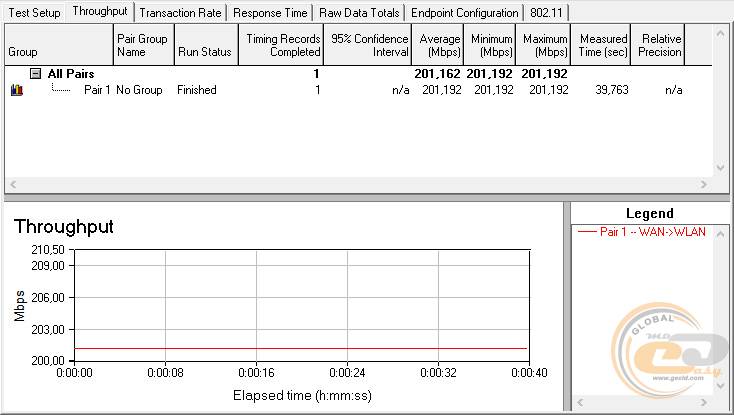Select the Response Time tab
This screenshot has height=415, width=734.
[x=270, y=13]
